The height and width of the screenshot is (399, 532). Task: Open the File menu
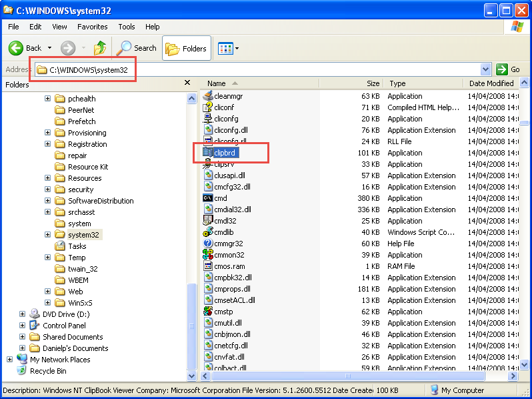click(x=13, y=27)
